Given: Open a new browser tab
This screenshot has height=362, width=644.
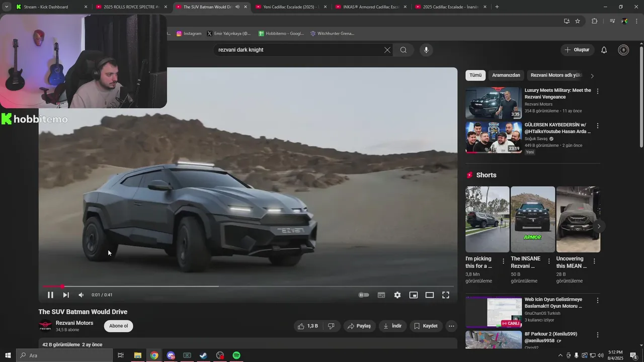Looking at the screenshot, I should [497, 7].
